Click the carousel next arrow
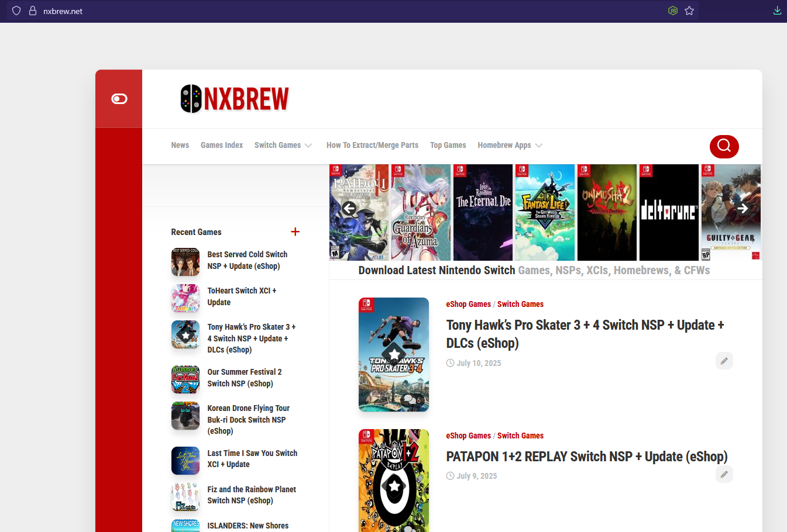Viewport: 787px width, 532px height. click(x=743, y=208)
